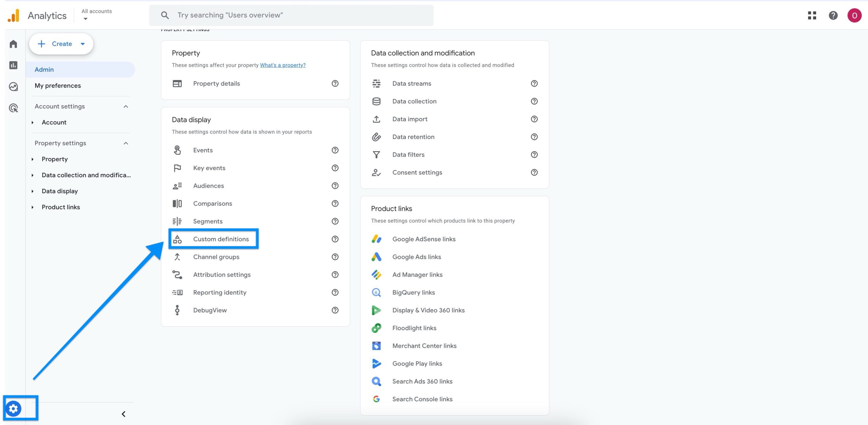The image size is (868, 425).
Task: Open the Advertising icon in left rail
Action: [13, 108]
